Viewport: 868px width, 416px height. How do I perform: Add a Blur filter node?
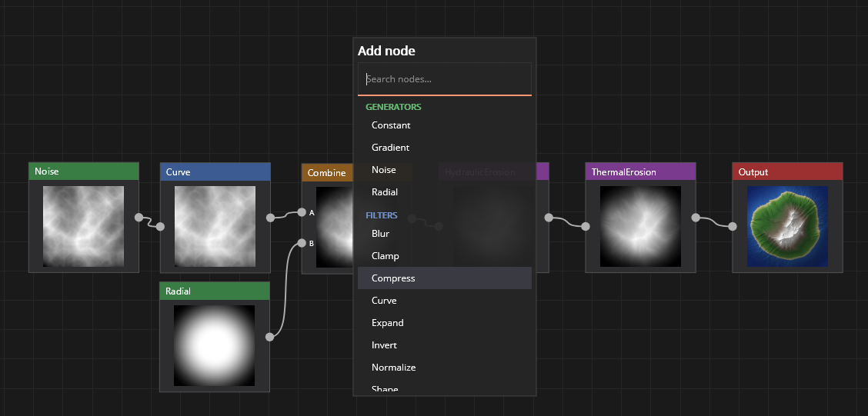click(x=445, y=234)
